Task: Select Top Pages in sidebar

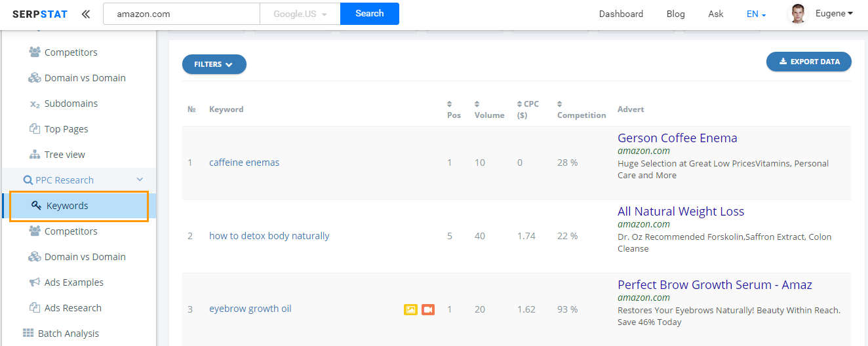Action: (66, 129)
